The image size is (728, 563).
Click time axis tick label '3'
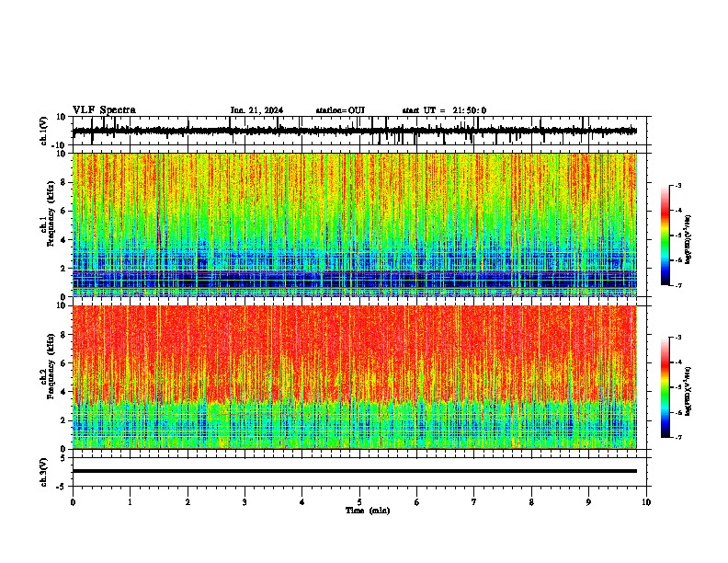245,502
